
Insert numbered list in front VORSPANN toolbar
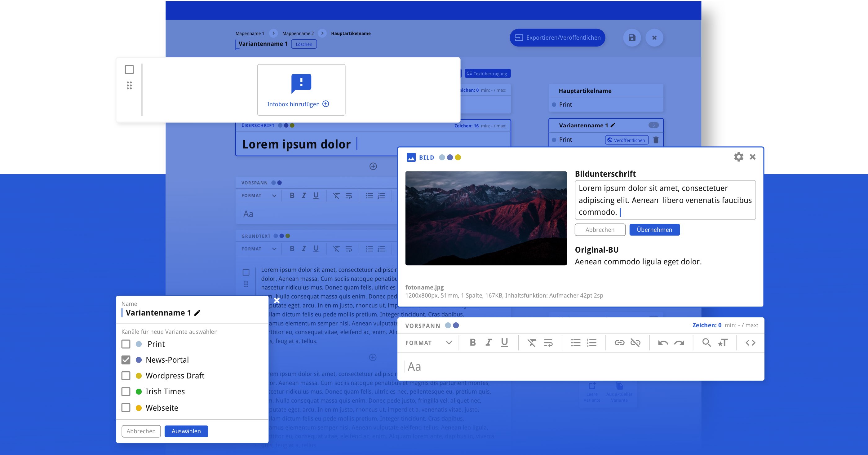tap(592, 343)
